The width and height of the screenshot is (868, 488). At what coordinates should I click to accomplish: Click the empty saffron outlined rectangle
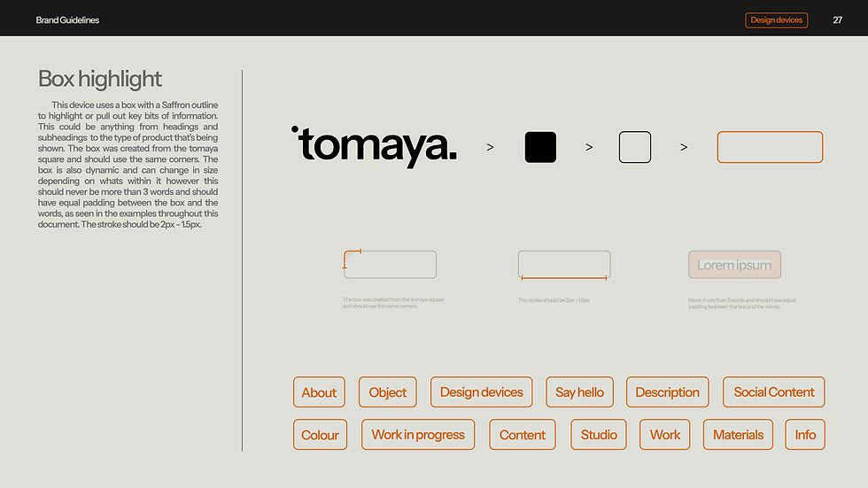pos(770,147)
